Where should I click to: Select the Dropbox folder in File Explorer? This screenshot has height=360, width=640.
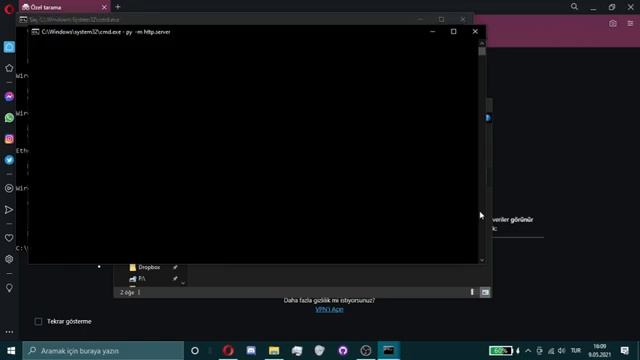[149, 267]
